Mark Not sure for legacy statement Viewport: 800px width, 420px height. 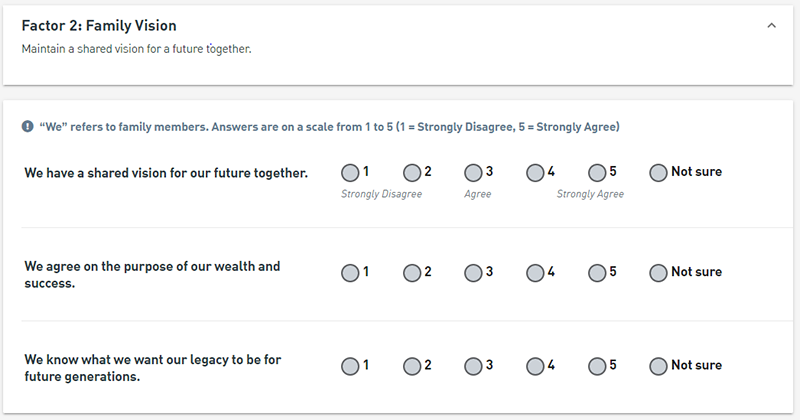click(x=658, y=366)
